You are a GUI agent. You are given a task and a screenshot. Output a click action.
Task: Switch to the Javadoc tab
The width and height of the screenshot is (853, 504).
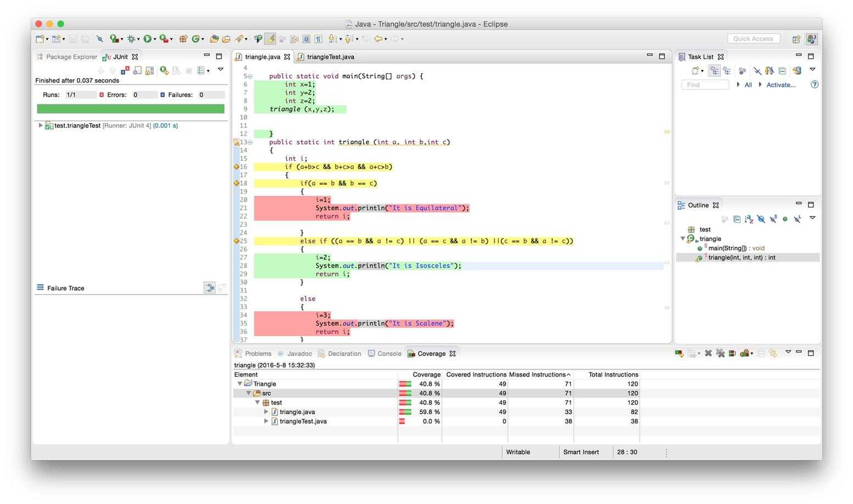coord(295,353)
